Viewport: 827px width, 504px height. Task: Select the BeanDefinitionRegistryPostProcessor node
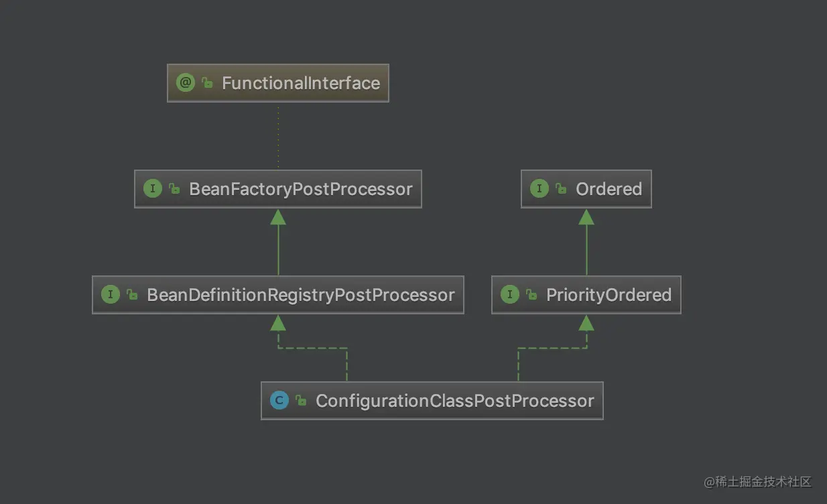278,295
